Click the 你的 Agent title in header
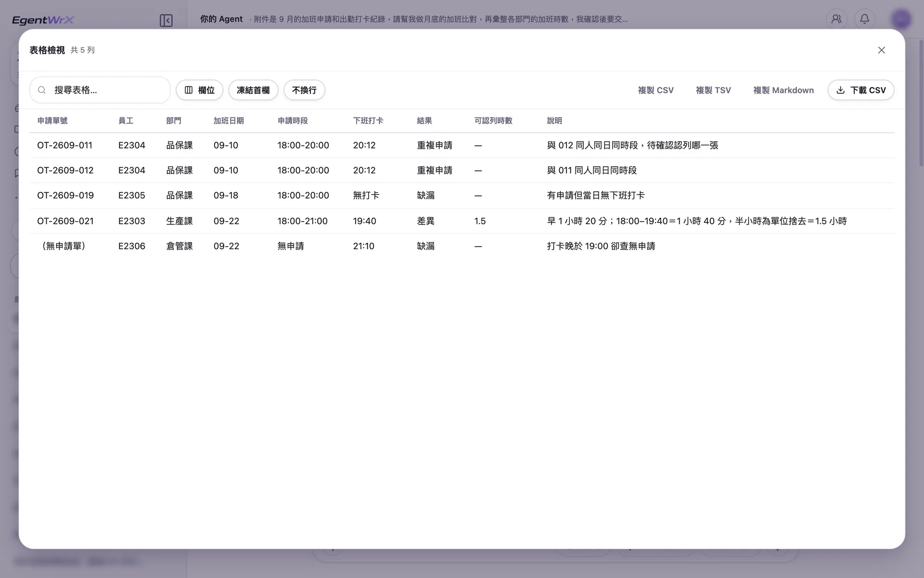 tap(221, 19)
